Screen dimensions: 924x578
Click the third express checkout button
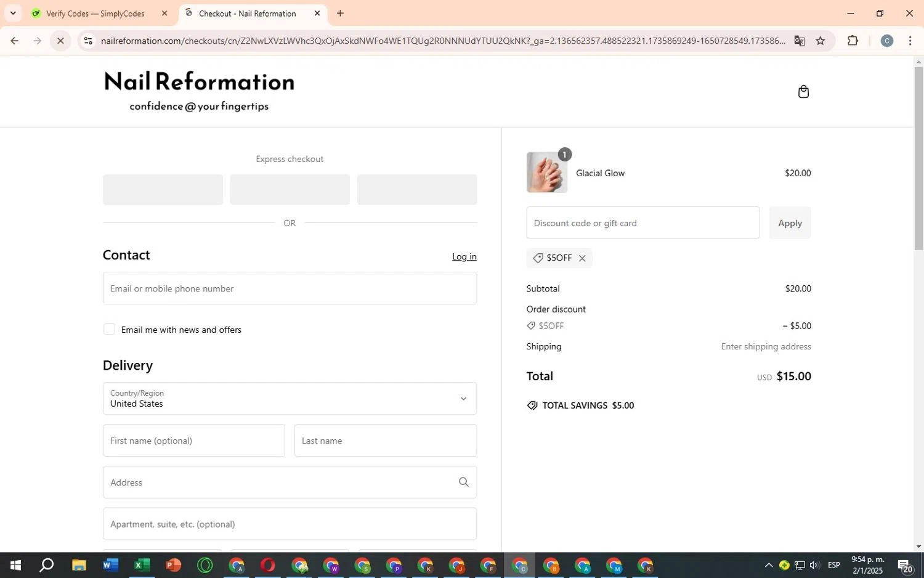coord(417,189)
